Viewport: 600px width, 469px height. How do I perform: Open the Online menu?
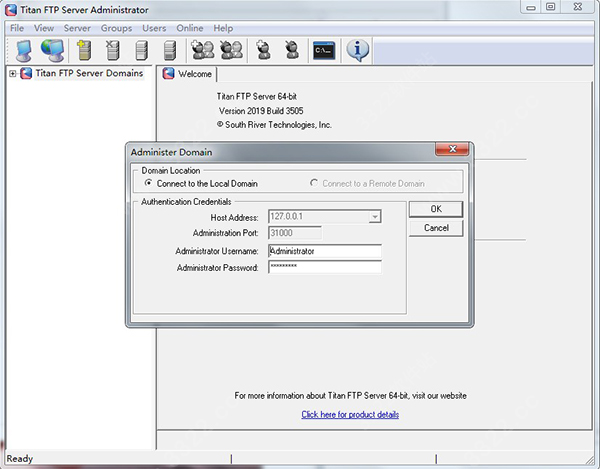point(190,28)
